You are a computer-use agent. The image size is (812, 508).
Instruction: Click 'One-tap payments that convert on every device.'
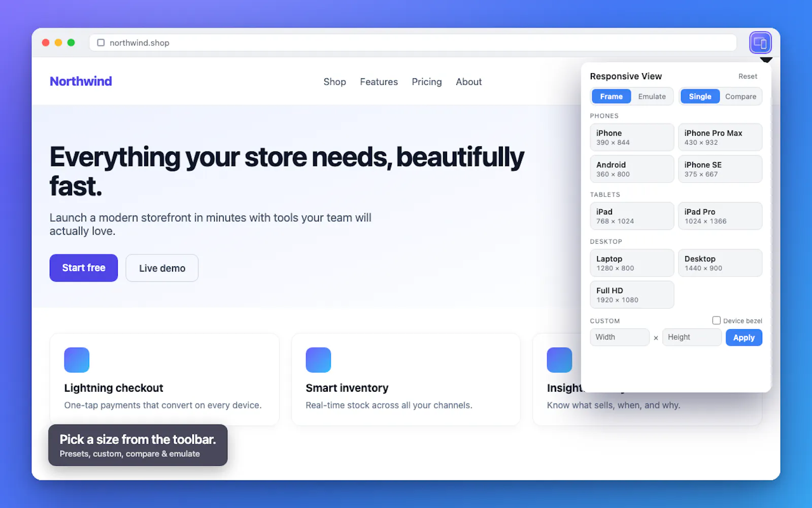pos(163,405)
